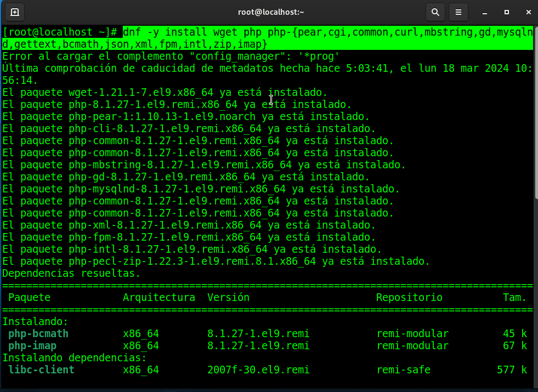This screenshot has width=538, height=392.
Task: Click the Repositorio column header
Action: pyautogui.click(x=409, y=297)
